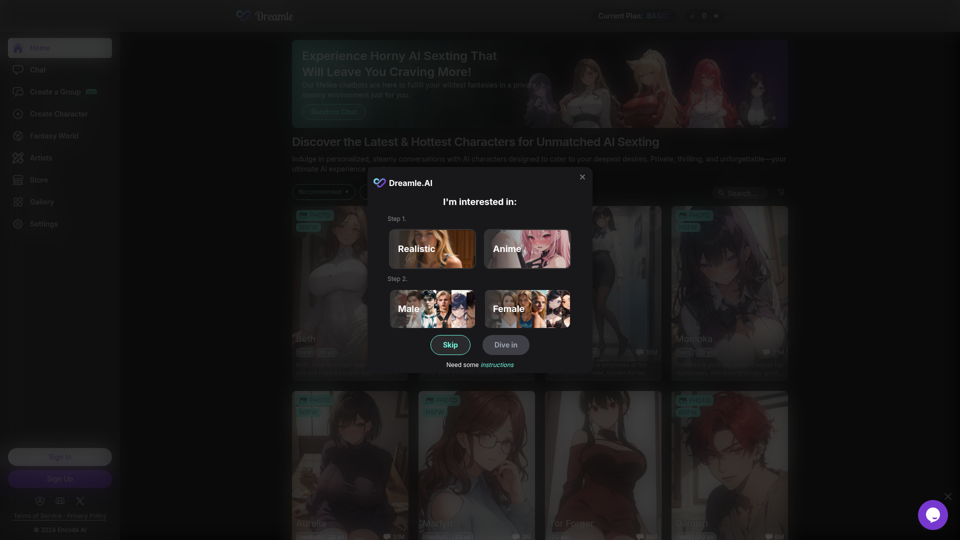Screen dimensions: 960x540
Task: Click the Fantasy World globe icon
Action: [18, 136]
